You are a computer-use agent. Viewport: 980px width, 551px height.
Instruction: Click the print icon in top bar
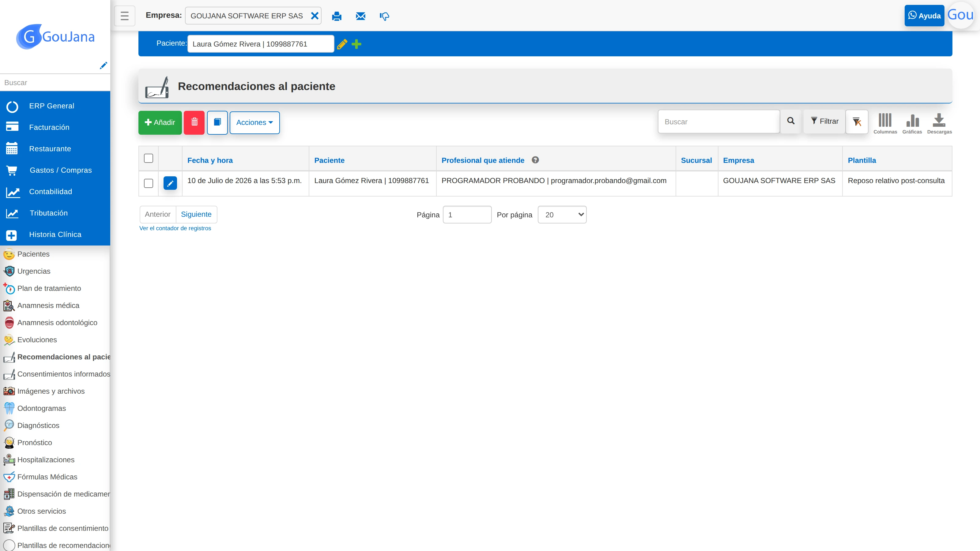(336, 16)
